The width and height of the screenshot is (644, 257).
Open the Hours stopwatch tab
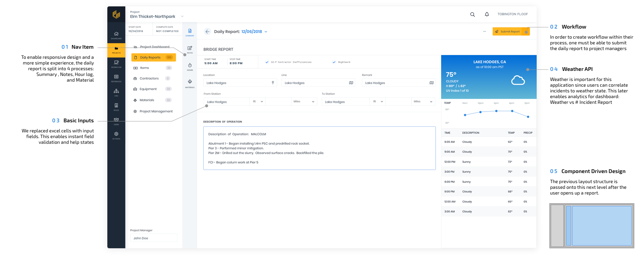tap(190, 67)
